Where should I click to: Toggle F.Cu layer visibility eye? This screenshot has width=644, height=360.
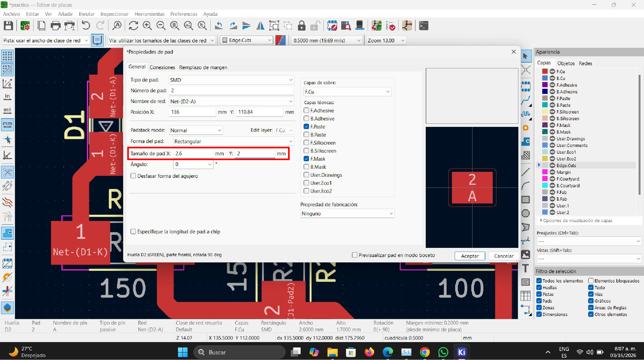552,71
